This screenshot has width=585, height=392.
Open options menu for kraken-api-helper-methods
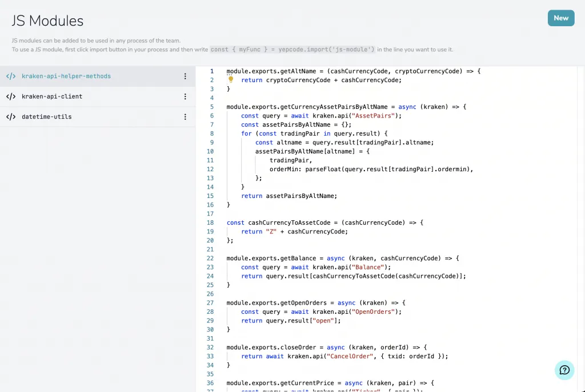tap(185, 76)
